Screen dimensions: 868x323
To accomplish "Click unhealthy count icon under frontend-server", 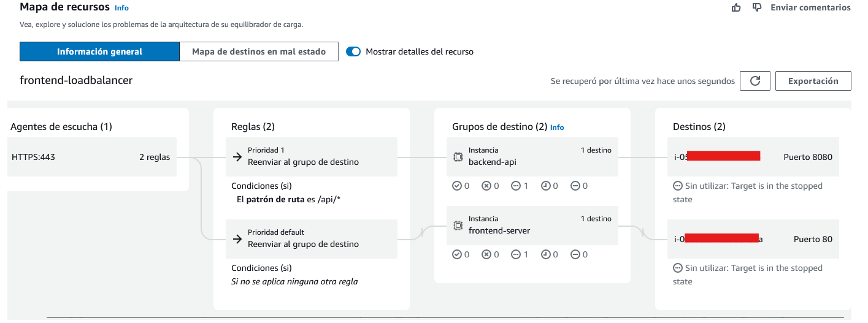I will coord(486,254).
